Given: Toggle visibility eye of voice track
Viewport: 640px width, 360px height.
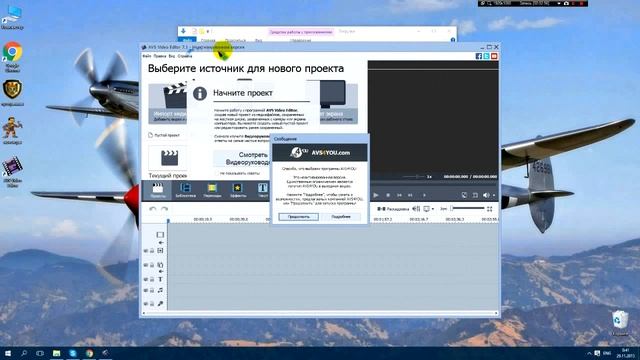Looking at the screenshot, I should click(x=146, y=304).
